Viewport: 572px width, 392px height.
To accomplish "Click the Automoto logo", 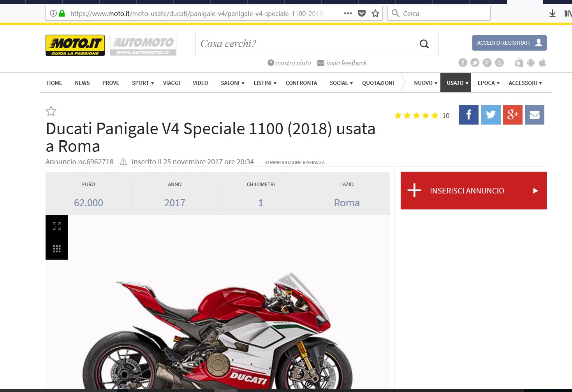I will pyautogui.click(x=143, y=45).
